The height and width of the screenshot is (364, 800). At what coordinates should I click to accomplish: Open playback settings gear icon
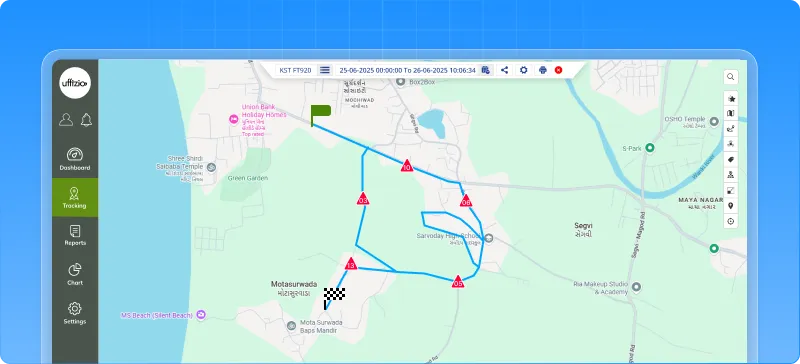click(x=523, y=70)
